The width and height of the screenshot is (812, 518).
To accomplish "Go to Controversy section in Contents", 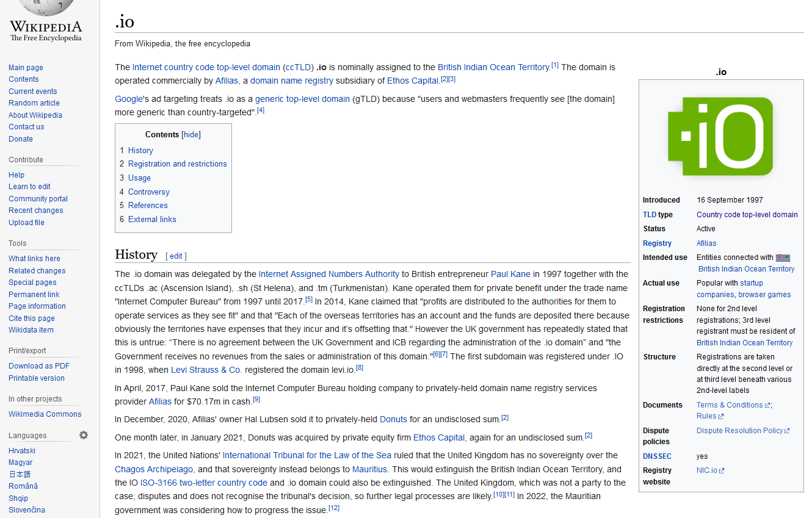I will coord(148,192).
